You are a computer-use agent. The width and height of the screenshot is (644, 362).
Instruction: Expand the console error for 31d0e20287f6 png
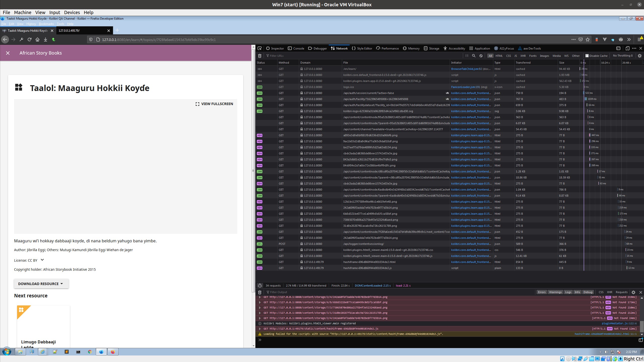pyautogui.click(x=260, y=313)
